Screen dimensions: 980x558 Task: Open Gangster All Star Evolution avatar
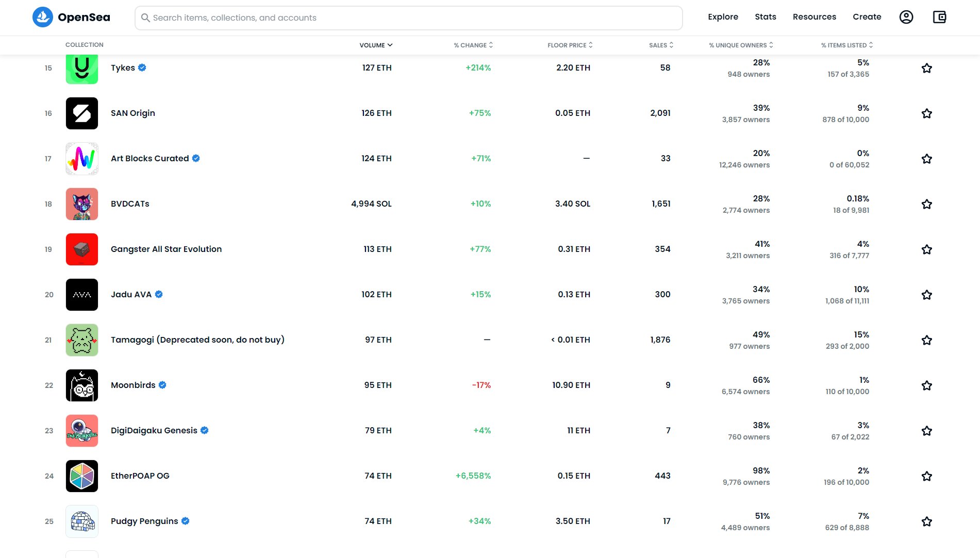(x=82, y=249)
